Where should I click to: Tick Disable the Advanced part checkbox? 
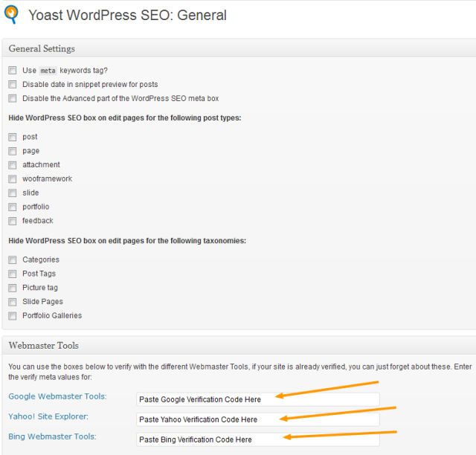click(x=13, y=98)
